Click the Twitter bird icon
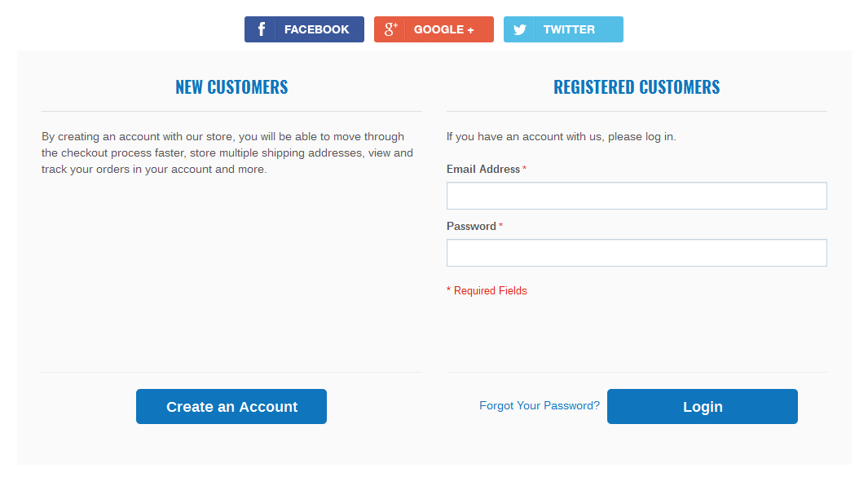Image resolution: width=868 pixels, height=486 pixels. 520,29
